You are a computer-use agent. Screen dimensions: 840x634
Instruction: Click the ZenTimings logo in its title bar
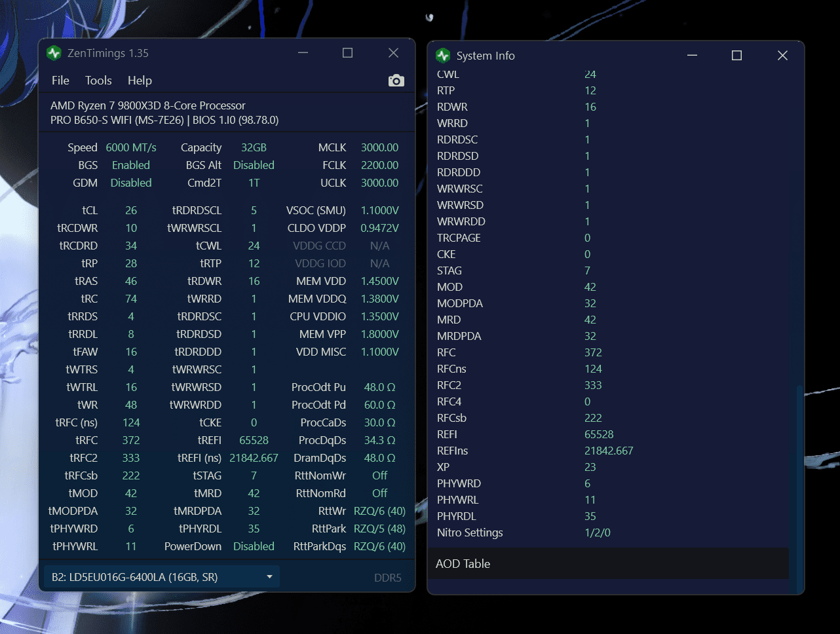pos(54,53)
